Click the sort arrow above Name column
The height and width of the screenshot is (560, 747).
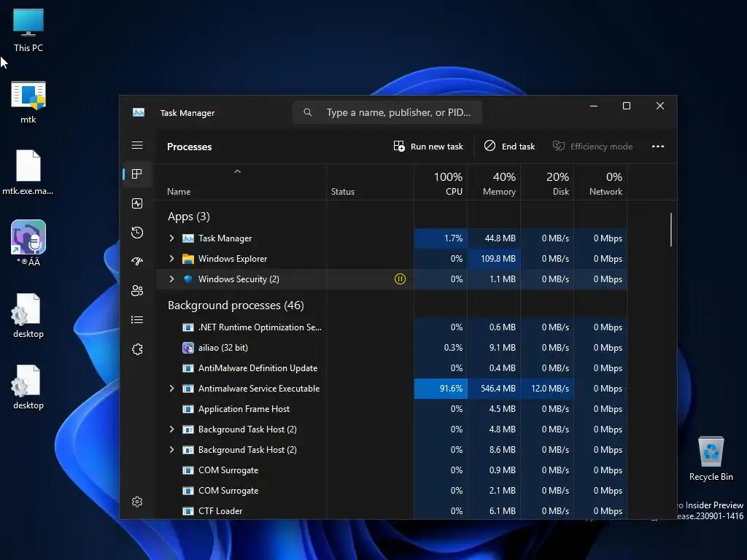click(237, 171)
